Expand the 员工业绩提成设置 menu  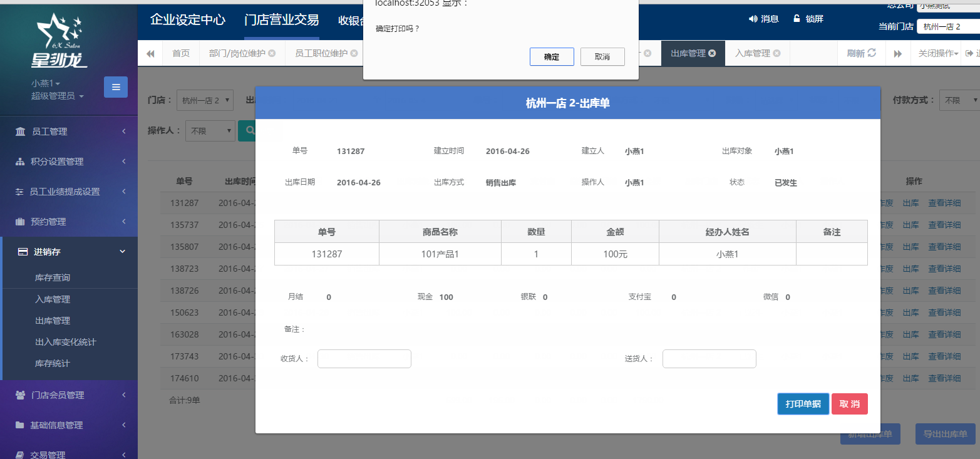tap(124, 192)
